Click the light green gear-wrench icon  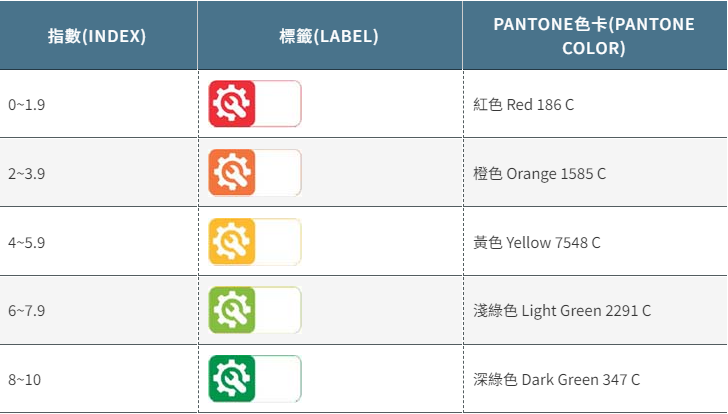(x=232, y=310)
